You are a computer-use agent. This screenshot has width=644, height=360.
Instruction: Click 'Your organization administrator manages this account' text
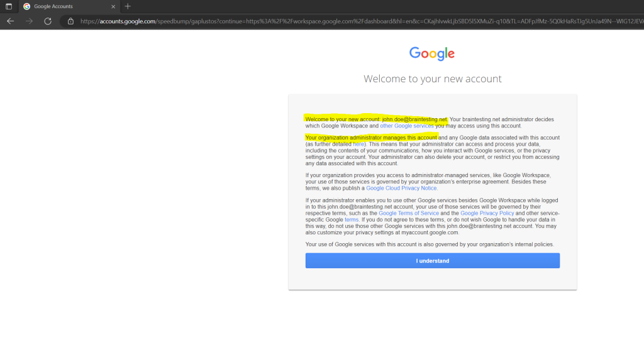click(x=371, y=138)
